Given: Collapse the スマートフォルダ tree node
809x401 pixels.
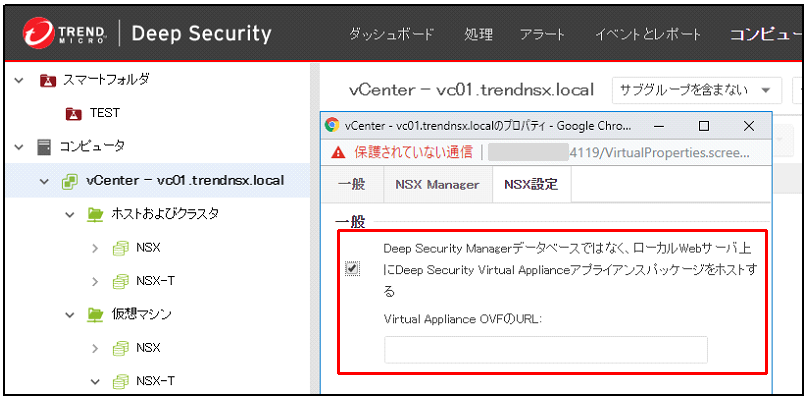Looking at the screenshot, I should pos(19,81).
